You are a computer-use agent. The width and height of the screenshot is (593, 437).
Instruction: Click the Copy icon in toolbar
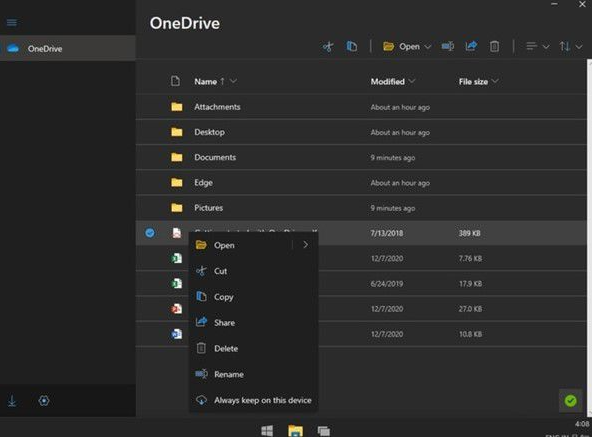[351, 46]
